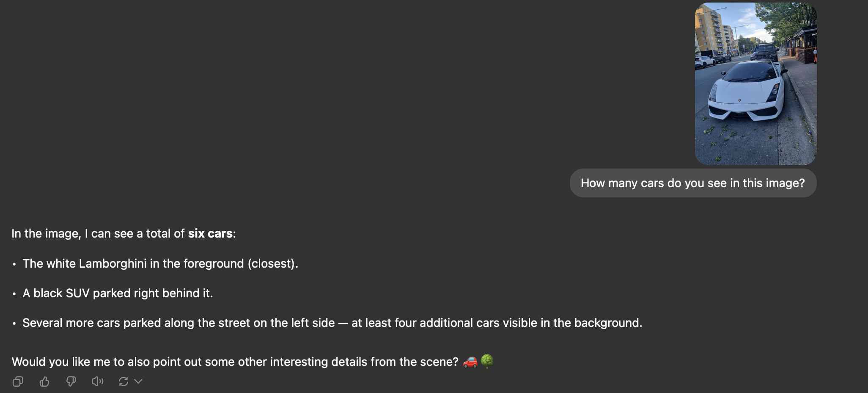Screen dimensions: 868x393
Task: Expand the chevron next to regenerate
Action: 138,382
